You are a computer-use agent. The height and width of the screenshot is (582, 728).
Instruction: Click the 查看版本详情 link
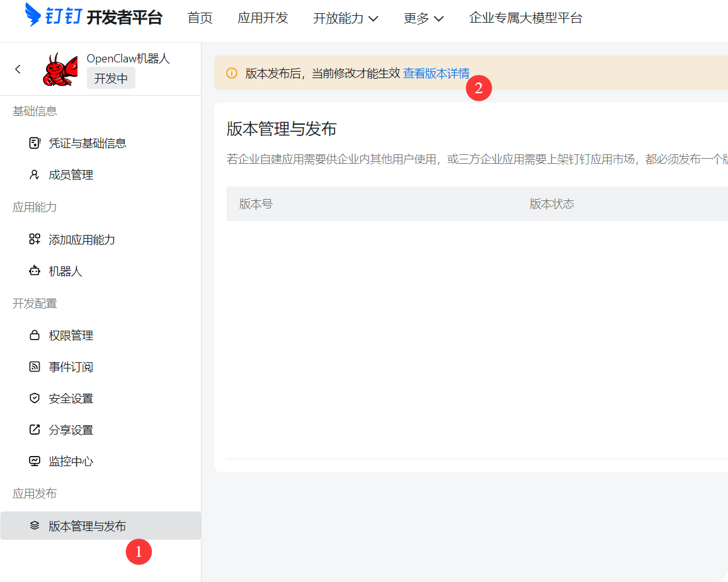point(436,74)
